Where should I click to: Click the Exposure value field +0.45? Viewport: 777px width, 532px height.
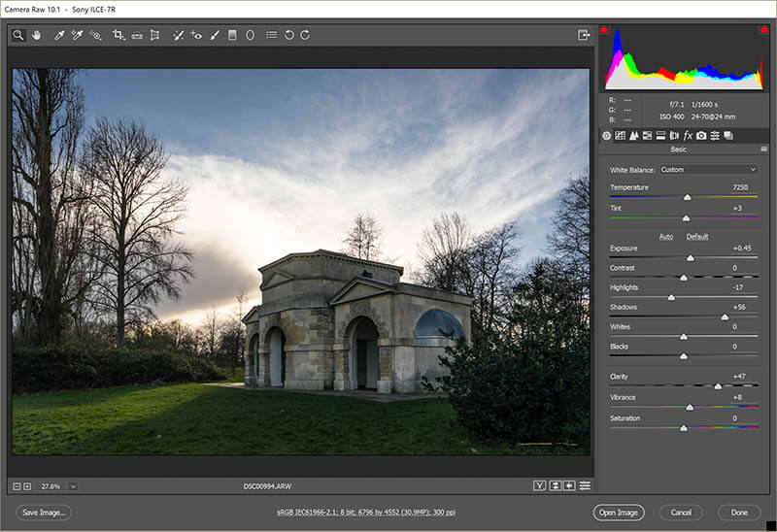[742, 249]
